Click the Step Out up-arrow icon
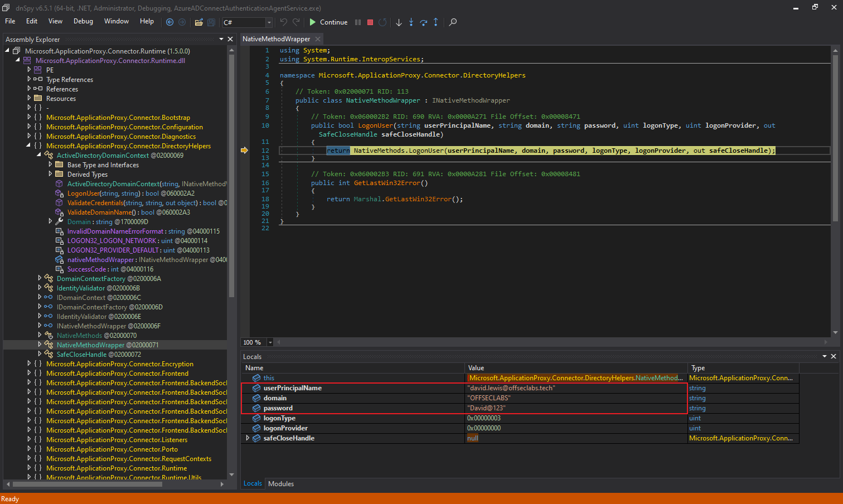 coord(435,22)
